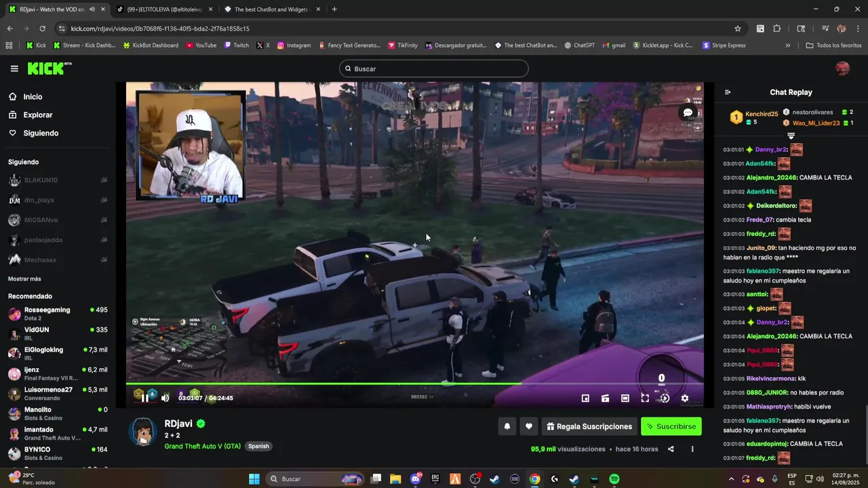Screen dimensions: 868x488
Task: Open the user profile avatar menu
Action: pos(842,68)
